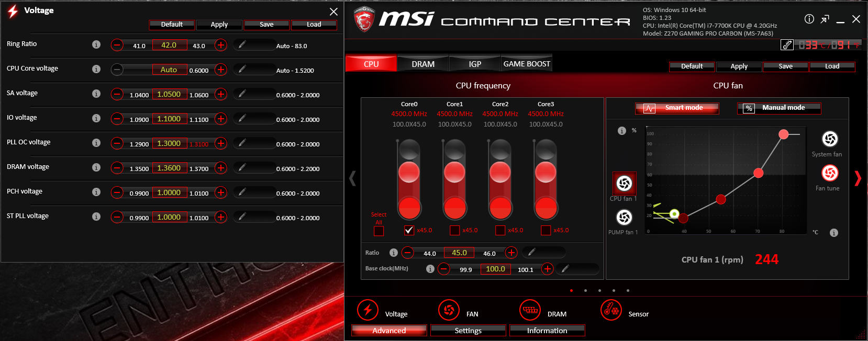Enable Smart mode for the fan
This screenshot has width=868, height=341.
point(677,108)
